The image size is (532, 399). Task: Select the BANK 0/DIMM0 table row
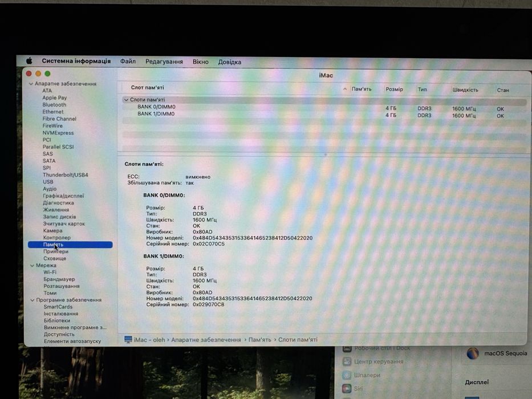click(324, 108)
